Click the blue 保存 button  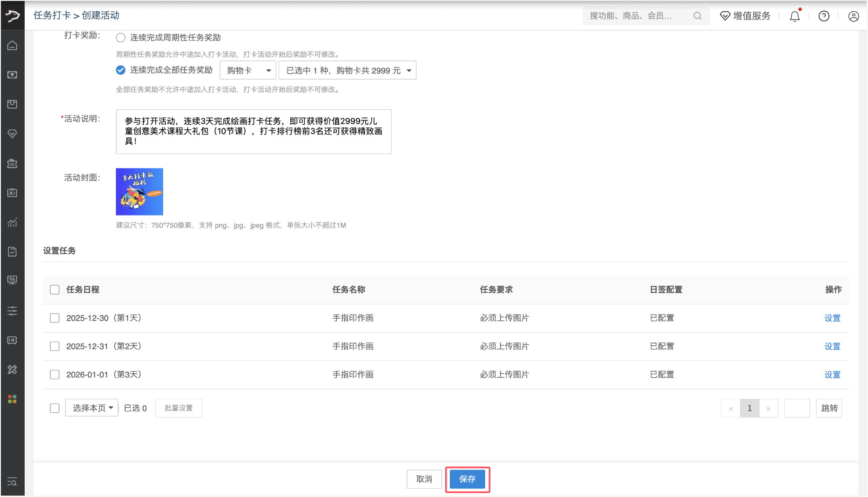click(x=467, y=479)
